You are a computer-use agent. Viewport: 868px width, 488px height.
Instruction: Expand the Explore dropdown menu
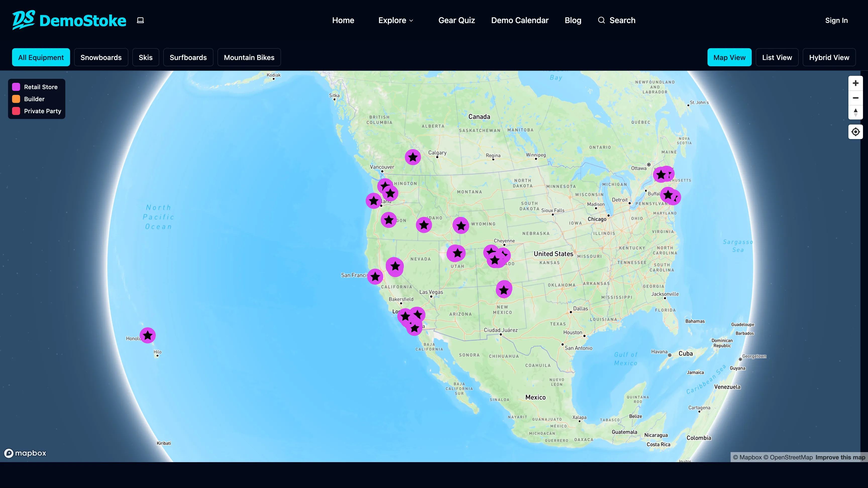[x=396, y=21]
